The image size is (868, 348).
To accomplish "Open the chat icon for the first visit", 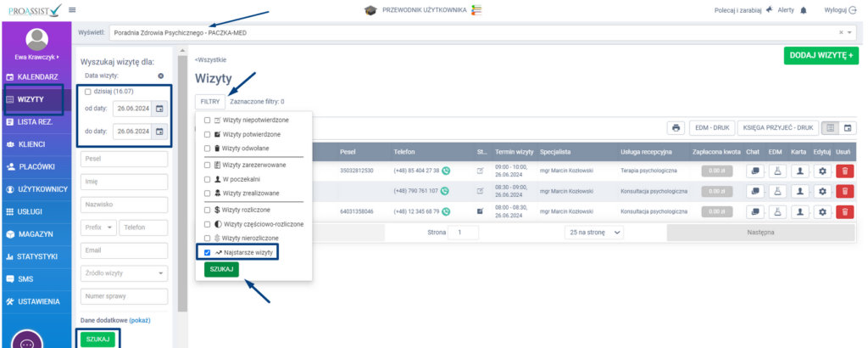I will coord(752,171).
